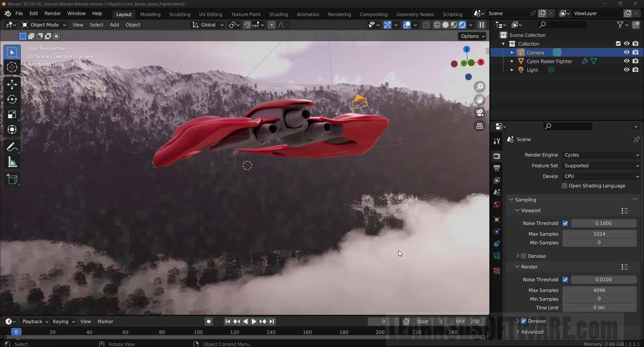644x347 pixels.
Task: Switch to Geometry Nodes workspace tab
Action: [x=415, y=14]
